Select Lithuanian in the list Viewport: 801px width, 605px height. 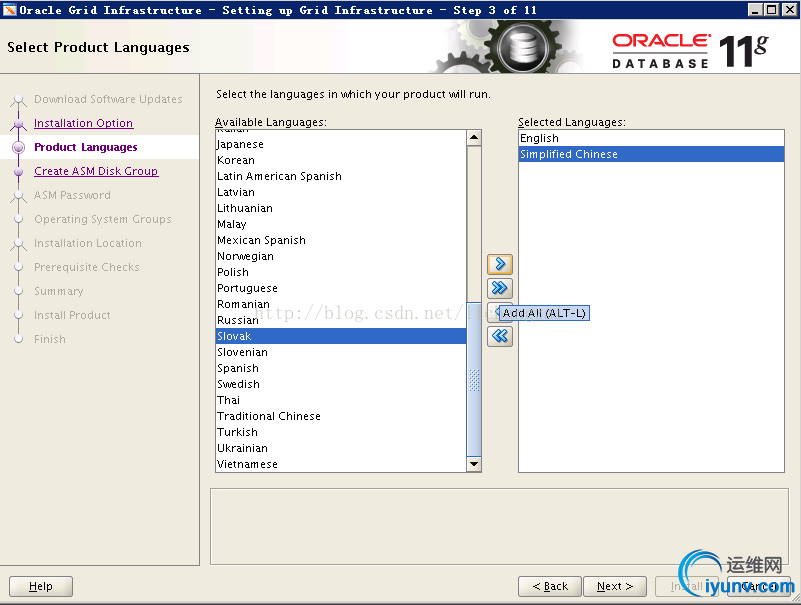tap(341, 208)
